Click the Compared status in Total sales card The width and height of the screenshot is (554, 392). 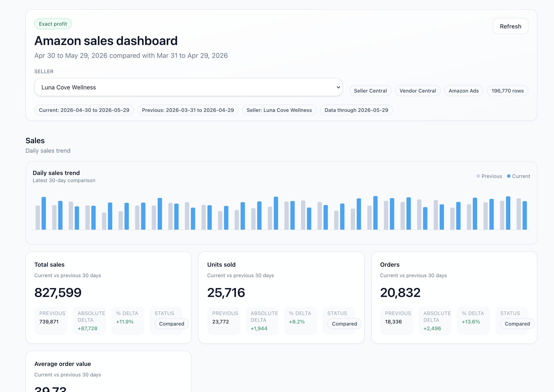click(x=172, y=324)
